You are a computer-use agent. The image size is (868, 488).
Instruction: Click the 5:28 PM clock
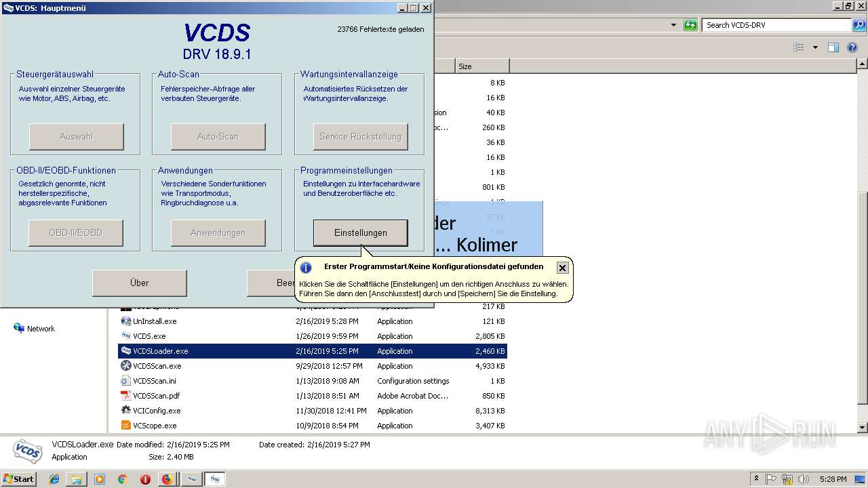pos(833,479)
